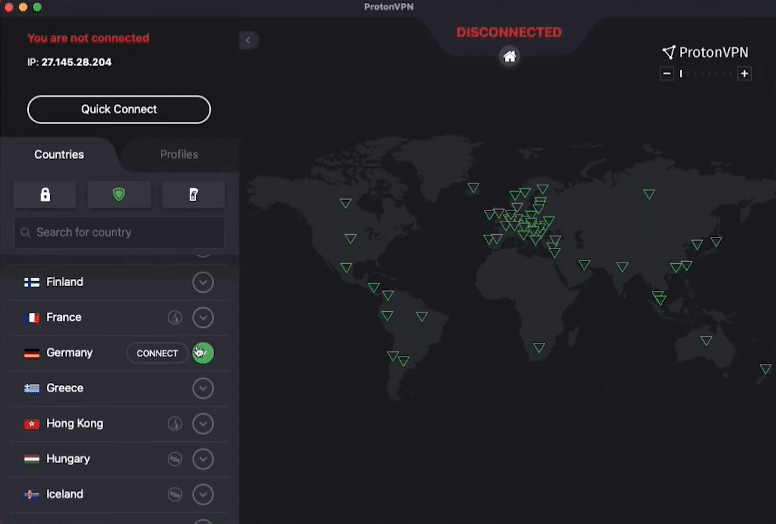Select the Canada server marker on map

pos(345,203)
